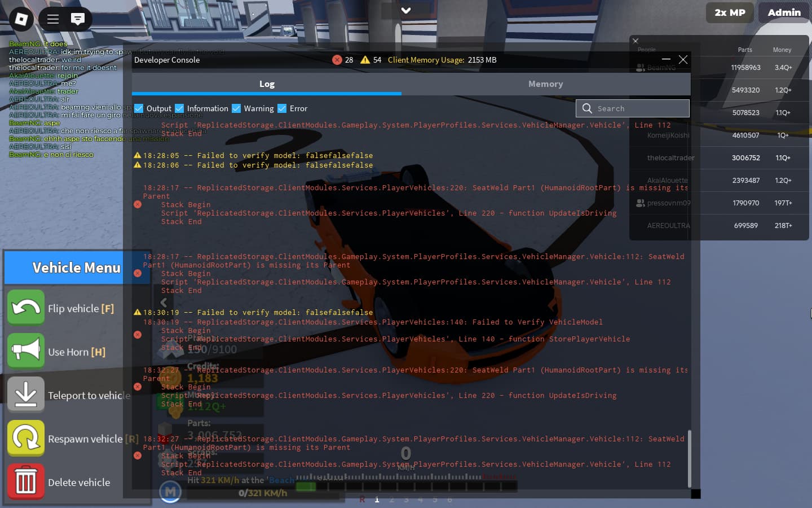
Task: Expand the top-center chevron dropdown
Action: point(405,11)
